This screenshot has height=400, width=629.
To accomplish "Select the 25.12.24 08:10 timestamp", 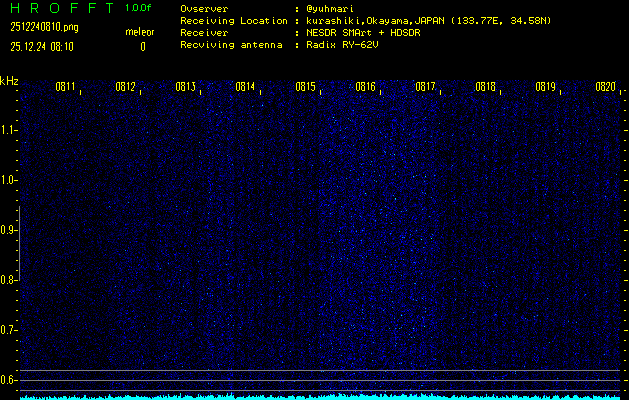I will pos(44,46).
